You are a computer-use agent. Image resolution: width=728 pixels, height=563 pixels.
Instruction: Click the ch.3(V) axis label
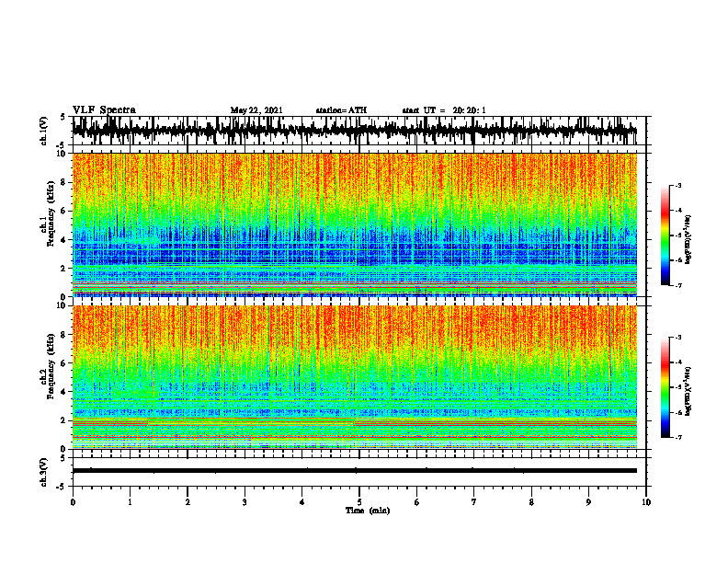coord(44,472)
